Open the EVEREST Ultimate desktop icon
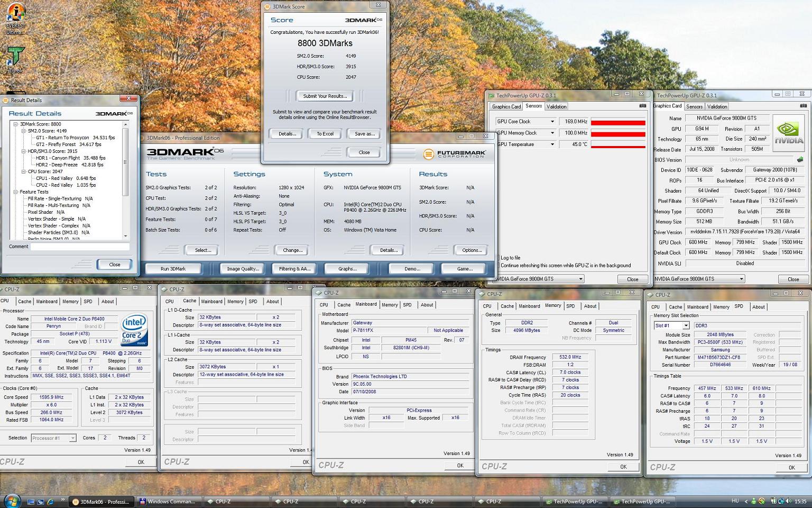The image size is (812, 508). (16, 19)
